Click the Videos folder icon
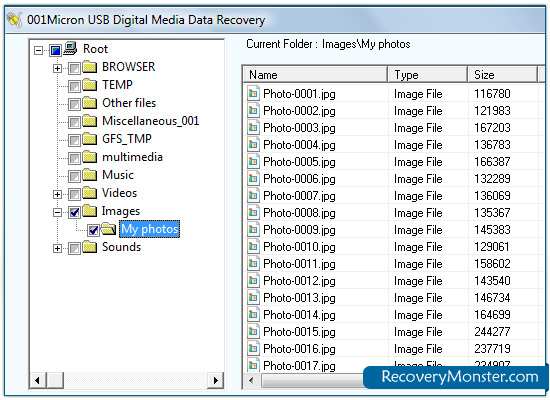550x400 pixels. coord(90,193)
